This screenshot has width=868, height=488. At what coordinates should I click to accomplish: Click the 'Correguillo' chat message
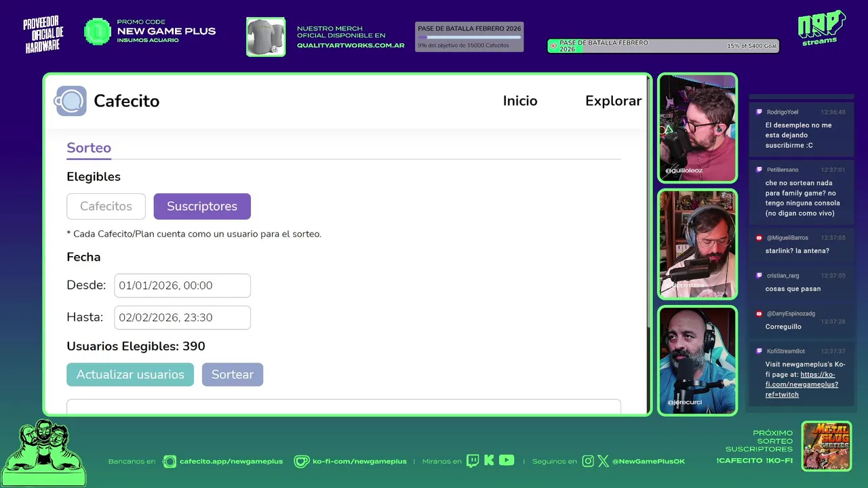783,327
